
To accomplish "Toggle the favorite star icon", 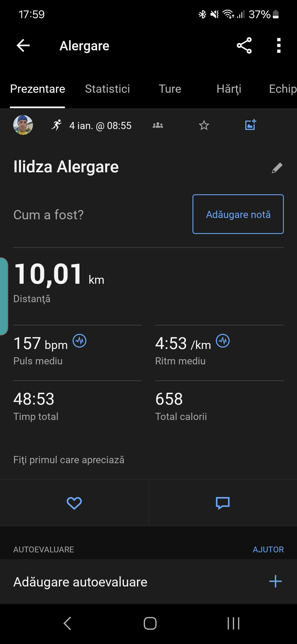I will pyautogui.click(x=204, y=125).
